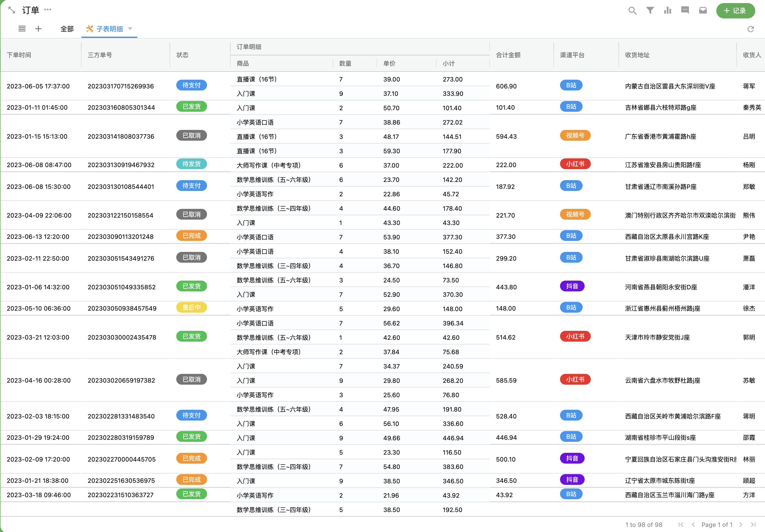
Task: Click address 云南省六盘水市牧野杜路j座
Action: 662,380
